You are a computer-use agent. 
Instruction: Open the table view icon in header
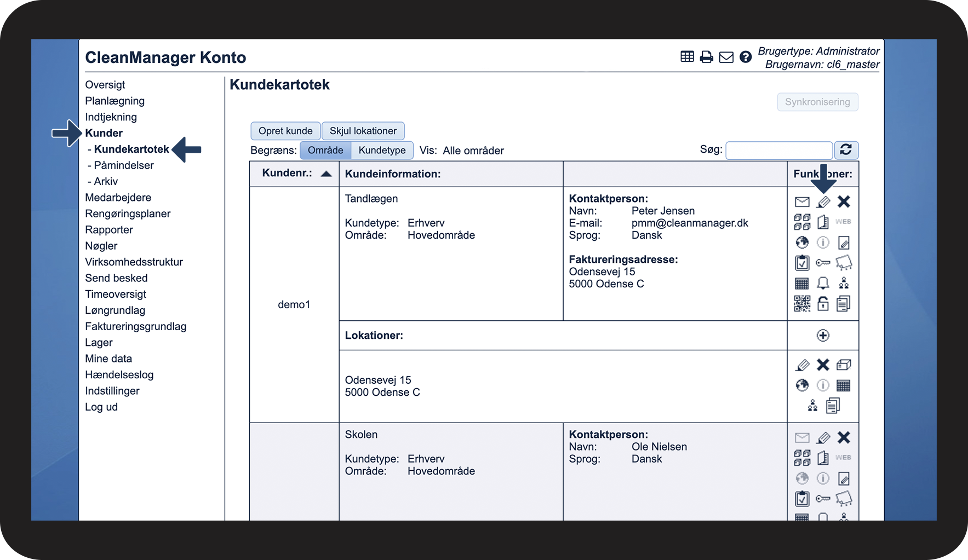[x=687, y=56]
